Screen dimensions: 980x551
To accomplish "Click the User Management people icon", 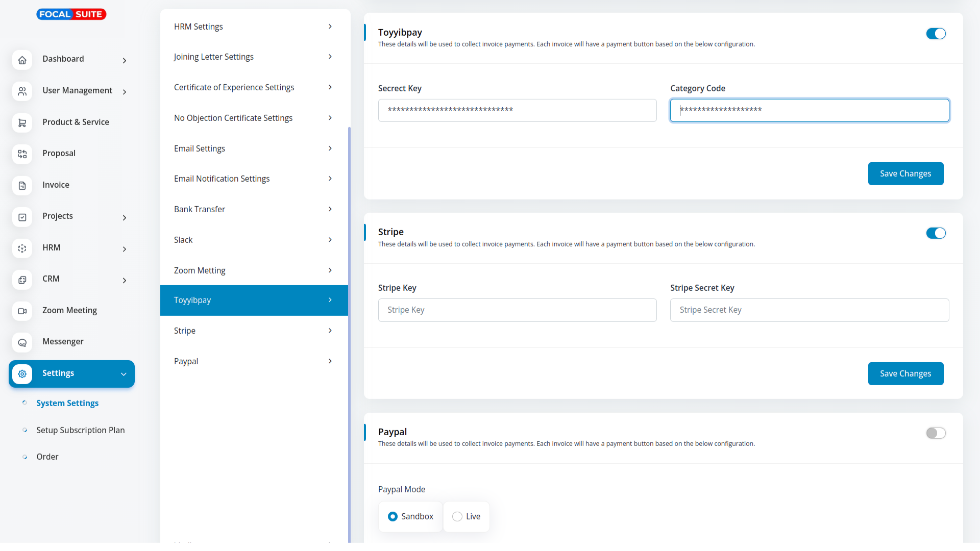I will [x=22, y=91].
